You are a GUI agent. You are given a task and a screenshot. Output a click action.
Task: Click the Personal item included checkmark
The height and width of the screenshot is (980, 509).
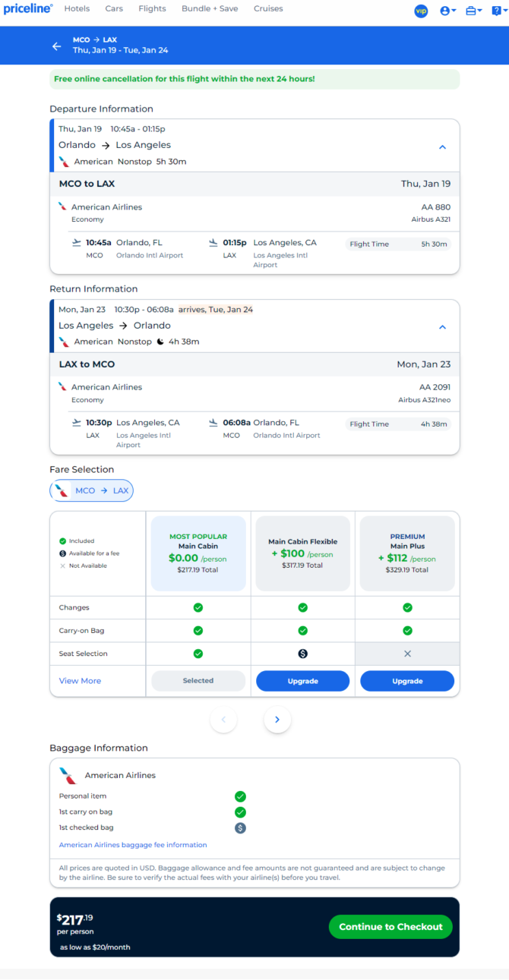coord(240,796)
